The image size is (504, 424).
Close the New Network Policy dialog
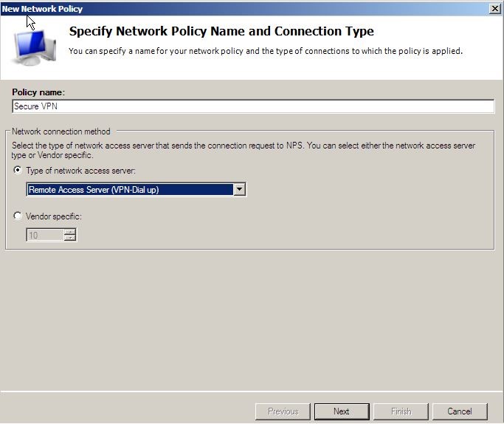coord(495,9)
